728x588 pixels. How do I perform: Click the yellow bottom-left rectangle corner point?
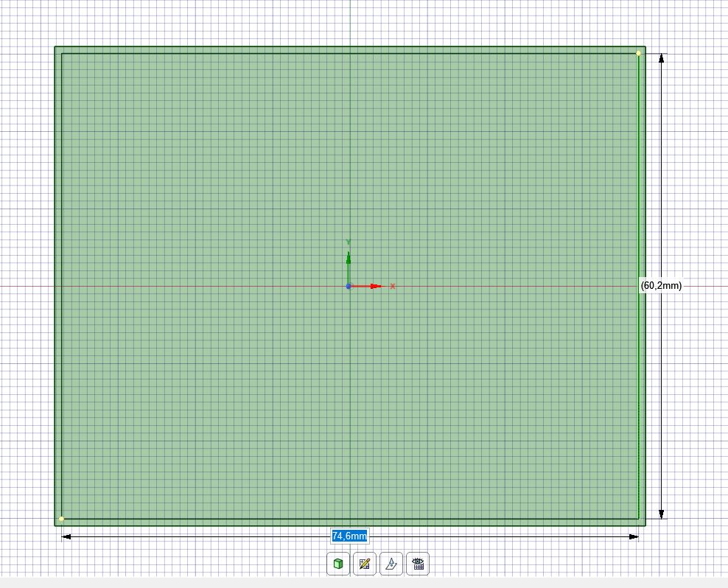[x=61, y=519]
